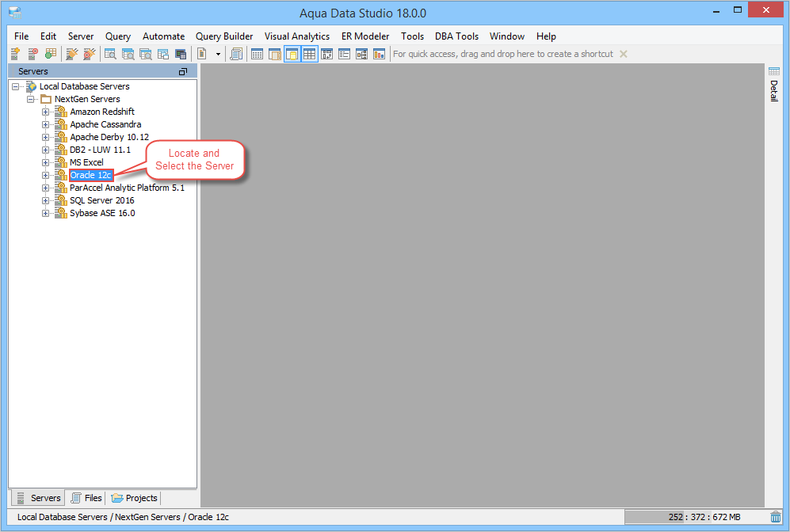Screen dimensions: 790x532
Task: Click the small-cell table window icon
Action: coord(257,54)
